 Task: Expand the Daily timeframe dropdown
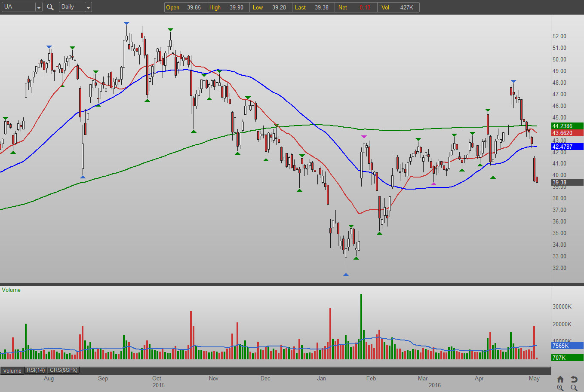(88, 7)
